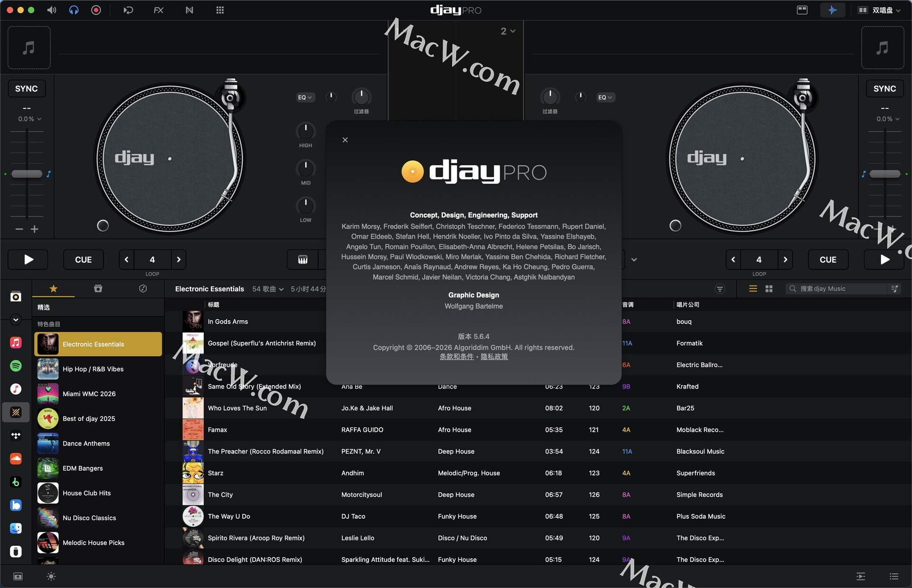This screenshot has width=912, height=588.
Task: Switch to the starred 精选 tab
Action: click(54, 289)
